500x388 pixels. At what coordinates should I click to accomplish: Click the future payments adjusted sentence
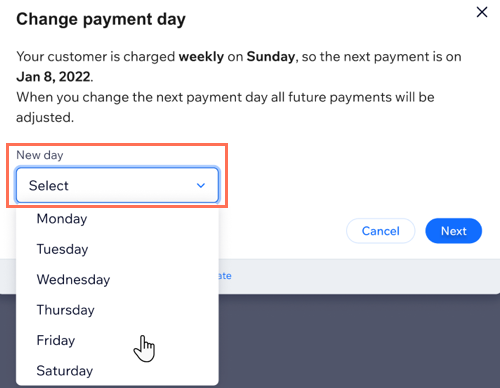coord(225,107)
